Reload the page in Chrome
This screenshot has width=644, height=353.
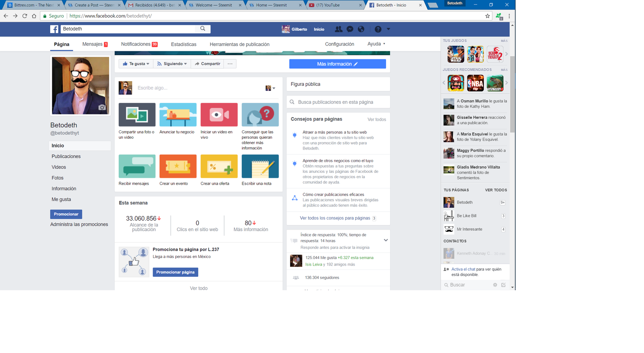[25, 16]
